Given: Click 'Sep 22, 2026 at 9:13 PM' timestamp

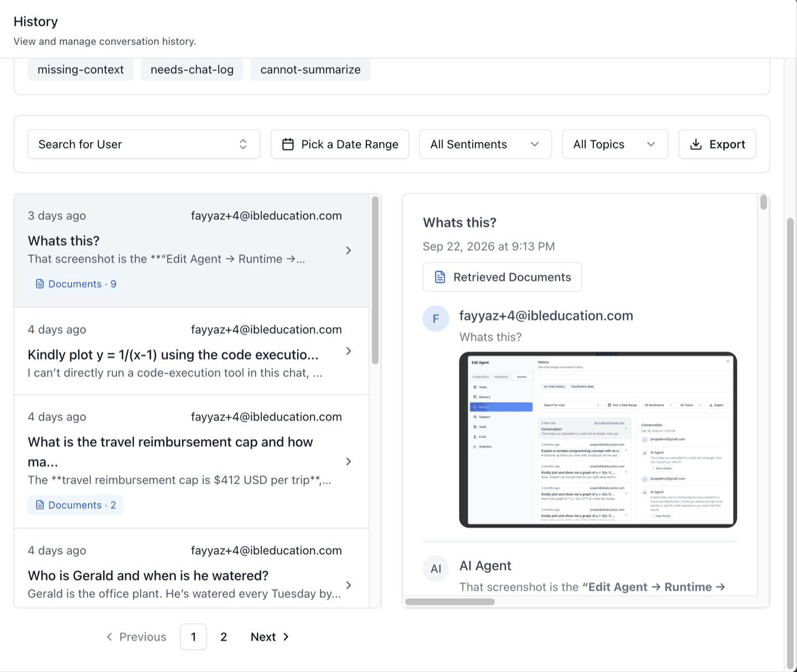Looking at the screenshot, I should pos(489,246).
